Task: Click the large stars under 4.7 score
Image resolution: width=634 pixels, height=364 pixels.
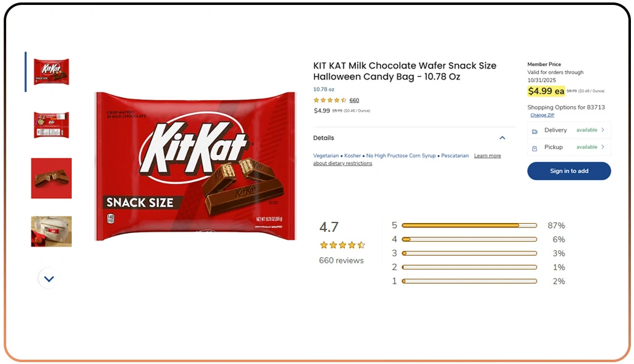Action: point(342,245)
